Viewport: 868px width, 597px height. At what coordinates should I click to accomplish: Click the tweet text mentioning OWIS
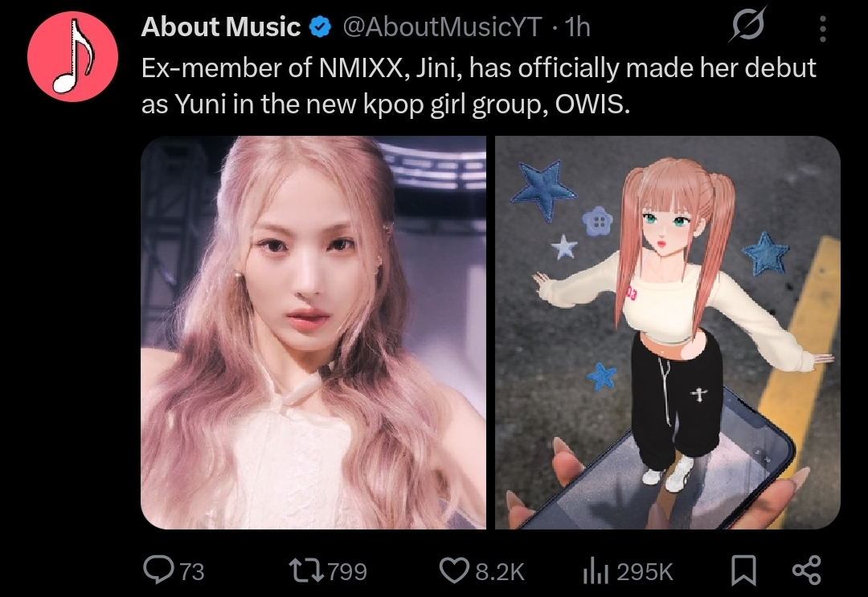point(479,85)
